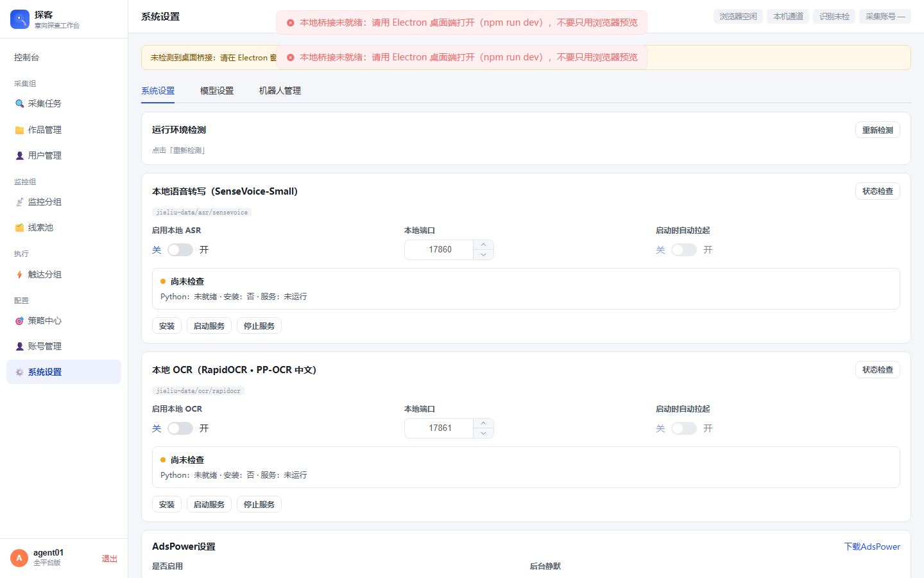924x578 pixels.
Task: Increase the OCR port 17861 value
Action: [483, 423]
